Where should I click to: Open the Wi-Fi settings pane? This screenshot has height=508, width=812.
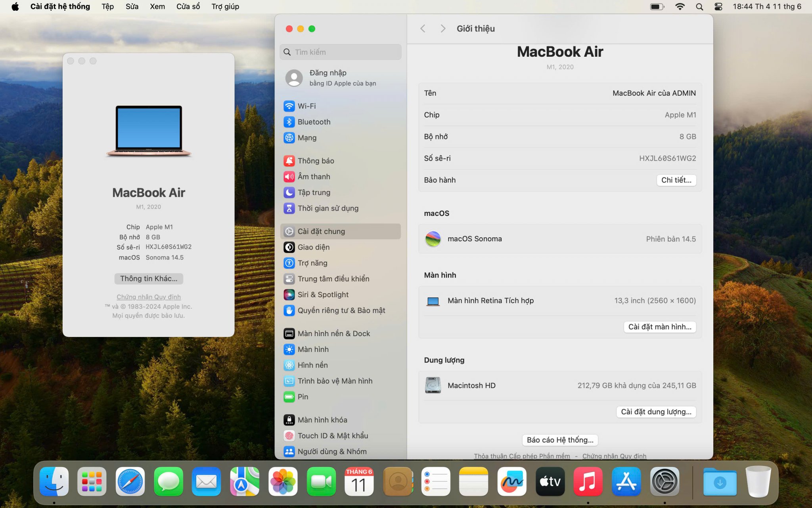(x=306, y=106)
